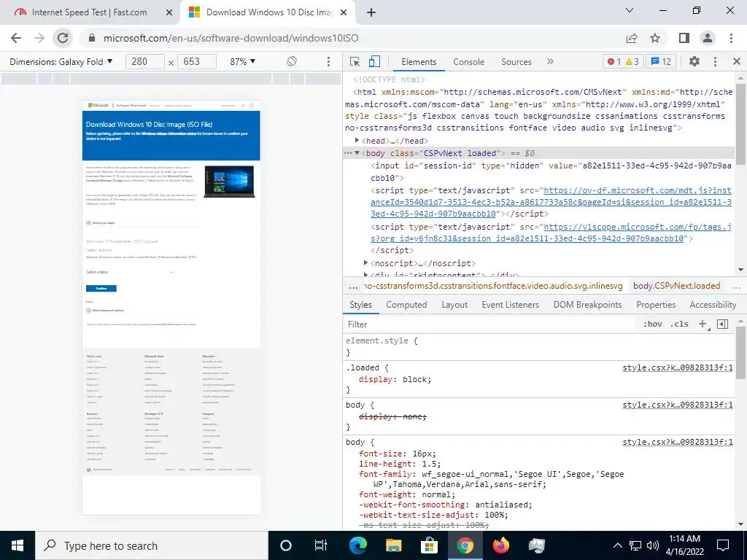Bookmark this page with the star icon

point(656,38)
